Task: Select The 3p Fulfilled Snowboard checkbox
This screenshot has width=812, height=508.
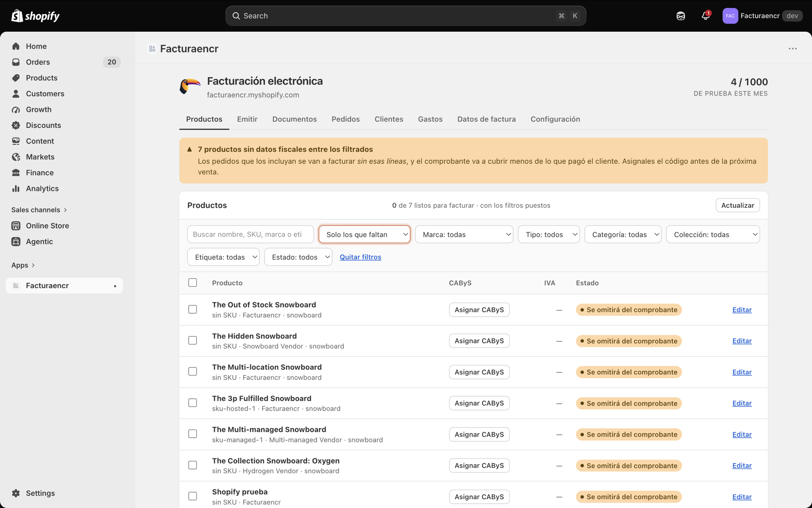Action: click(x=192, y=403)
